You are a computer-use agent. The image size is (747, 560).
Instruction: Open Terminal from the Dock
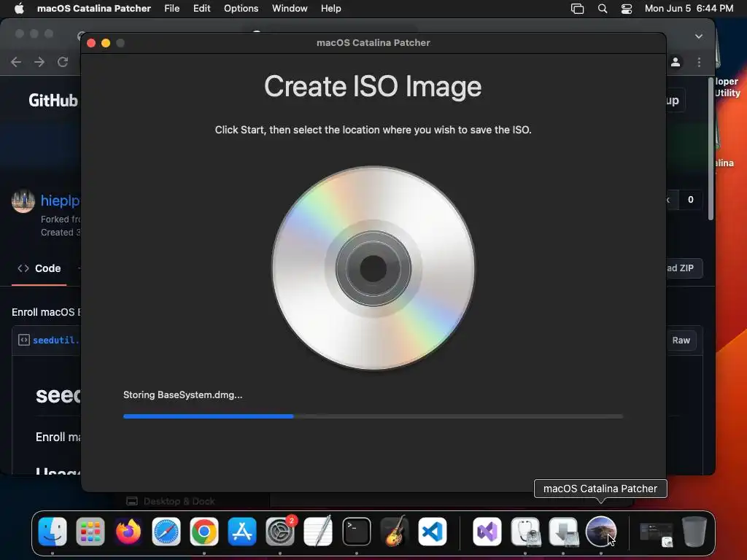356,532
